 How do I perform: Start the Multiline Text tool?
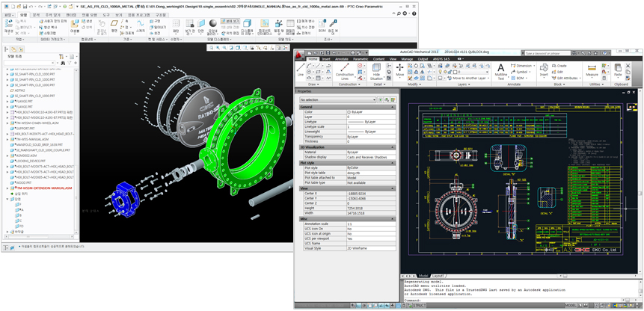pyautogui.click(x=500, y=71)
